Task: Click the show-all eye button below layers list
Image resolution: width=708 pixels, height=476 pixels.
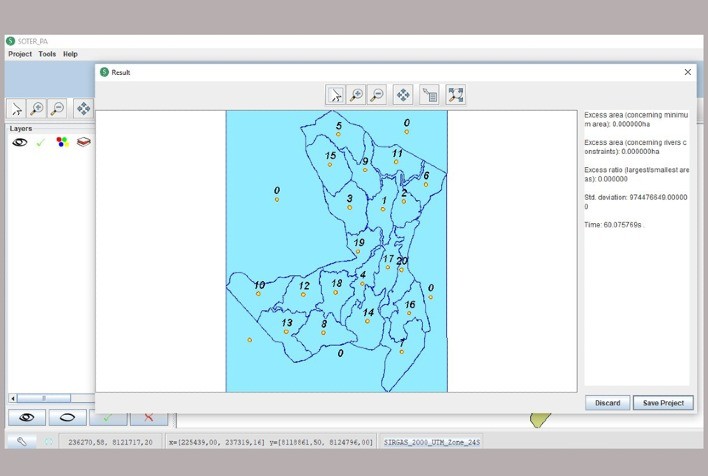Action: coord(27,417)
